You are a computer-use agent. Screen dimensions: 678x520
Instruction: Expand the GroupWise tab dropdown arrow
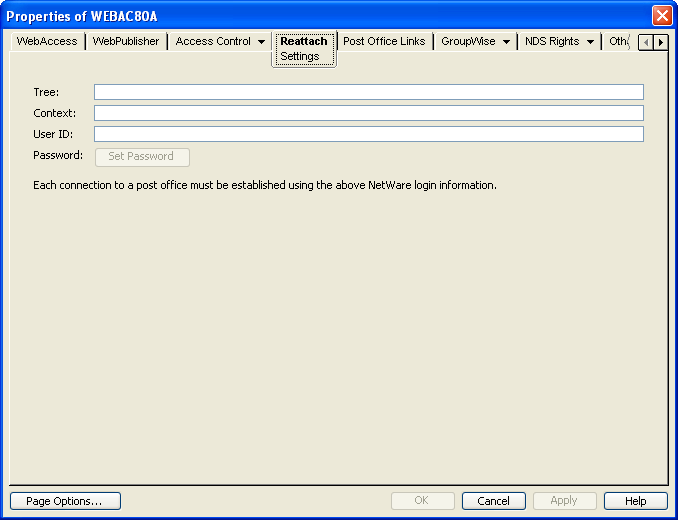click(506, 42)
